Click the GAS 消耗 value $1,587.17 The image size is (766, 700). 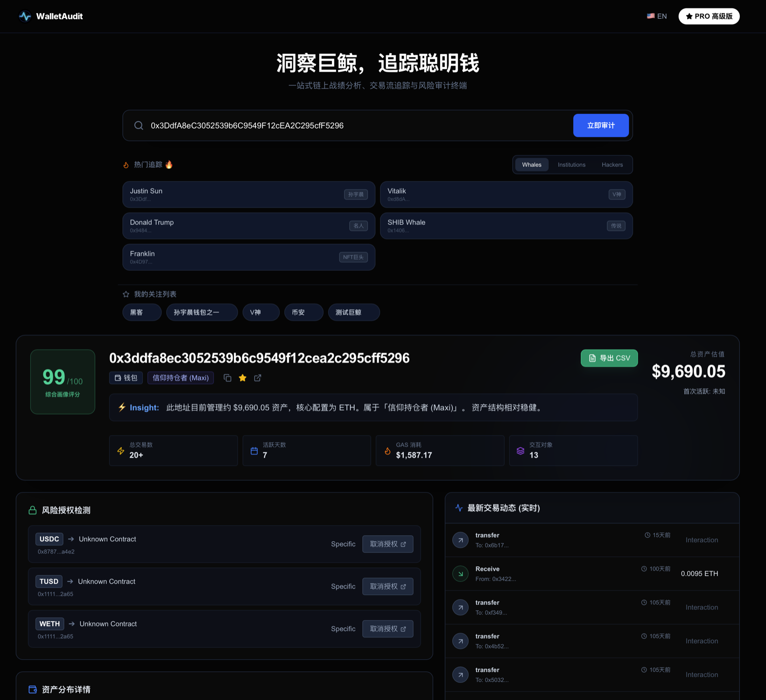(x=414, y=455)
